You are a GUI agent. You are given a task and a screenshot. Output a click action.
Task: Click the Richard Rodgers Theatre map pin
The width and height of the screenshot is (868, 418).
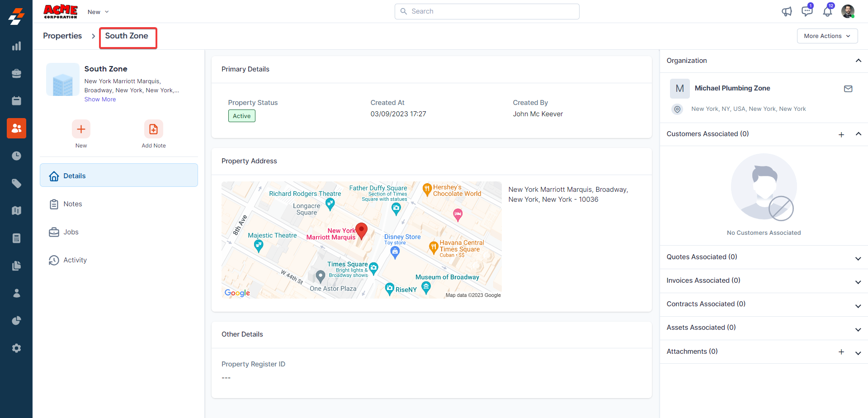click(x=330, y=204)
